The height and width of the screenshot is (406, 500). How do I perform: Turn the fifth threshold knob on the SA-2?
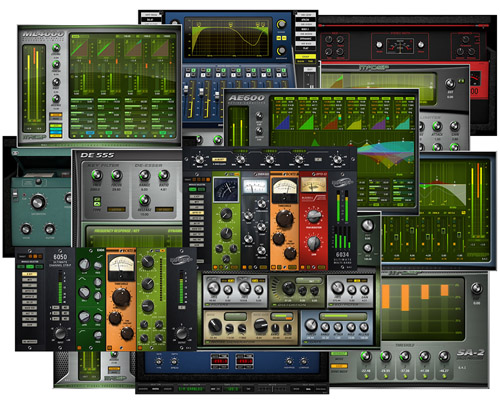pos(444,357)
